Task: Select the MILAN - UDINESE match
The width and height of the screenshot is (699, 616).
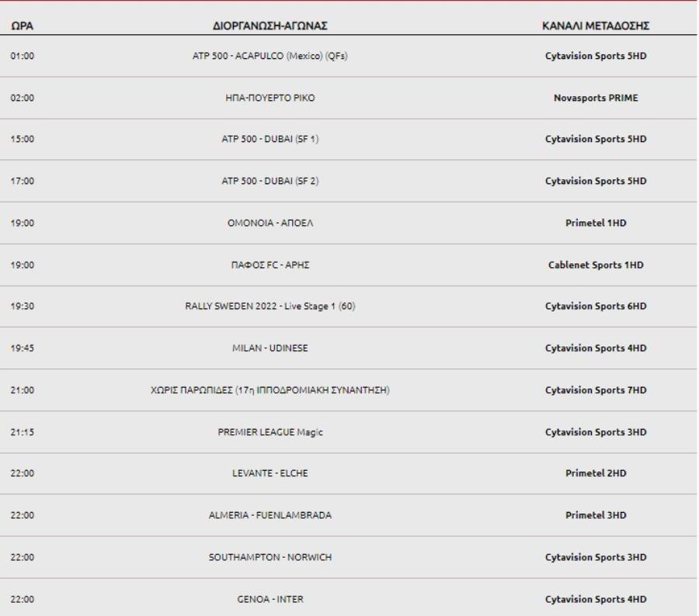Action: [270, 348]
